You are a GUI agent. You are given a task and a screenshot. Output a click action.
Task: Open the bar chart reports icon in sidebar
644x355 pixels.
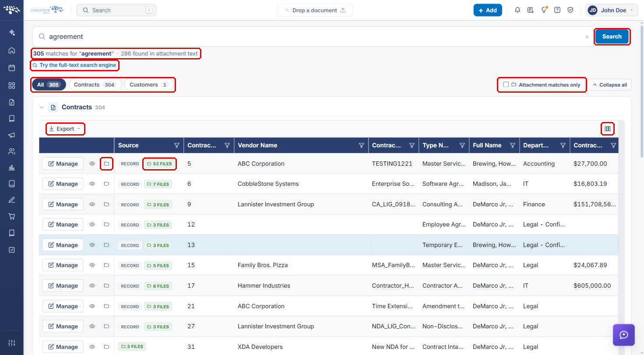(x=12, y=167)
